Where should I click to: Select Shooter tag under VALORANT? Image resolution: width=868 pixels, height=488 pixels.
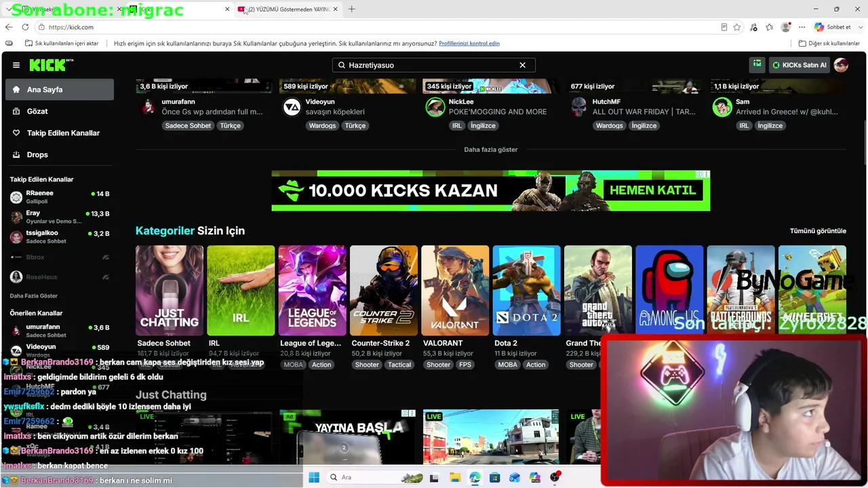point(438,365)
